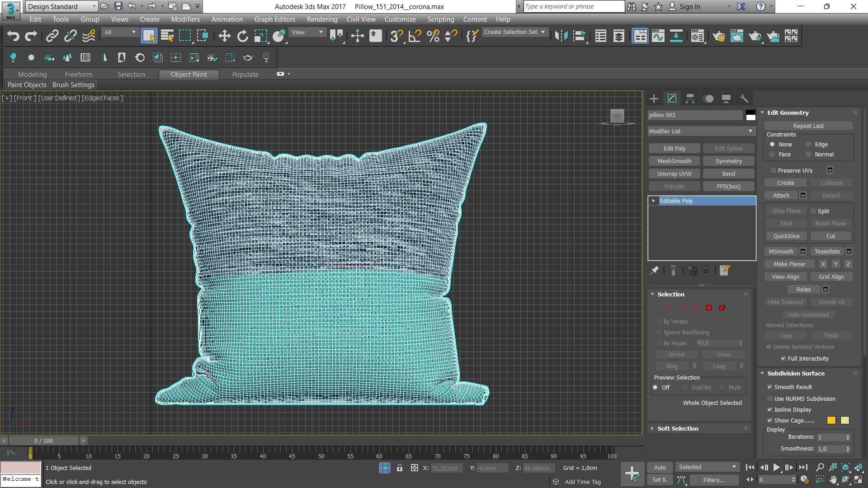This screenshot has height=488, width=868.
Task: Click Configure Modifier Sets icon
Action: [x=725, y=271]
